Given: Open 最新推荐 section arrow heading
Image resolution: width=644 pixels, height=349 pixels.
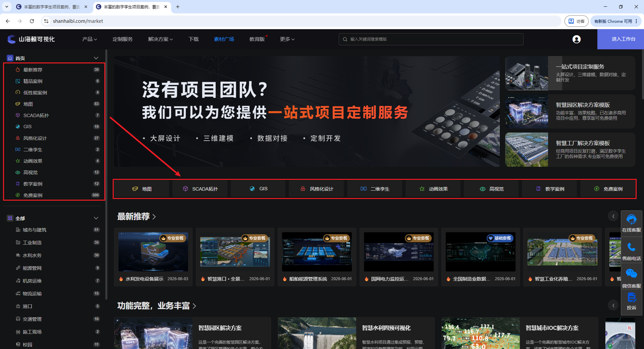Looking at the screenshot, I should pos(137,217).
